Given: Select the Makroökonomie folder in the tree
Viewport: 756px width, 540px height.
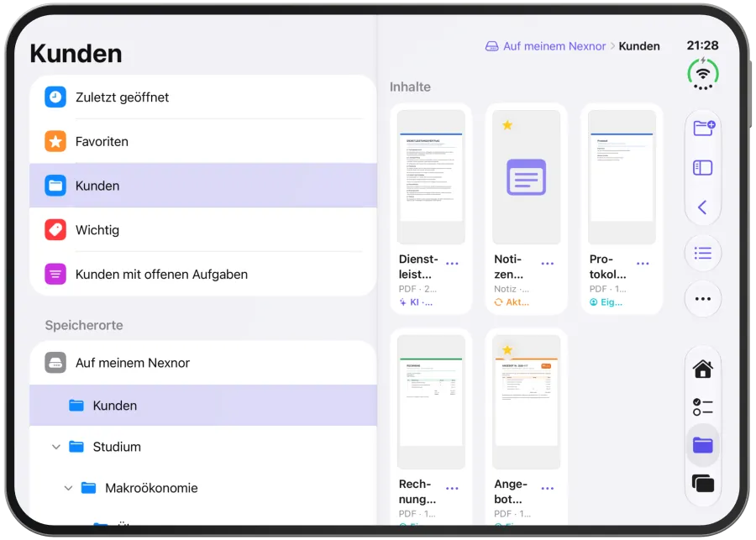Looking at the screenshot, I should coord(203,488).
